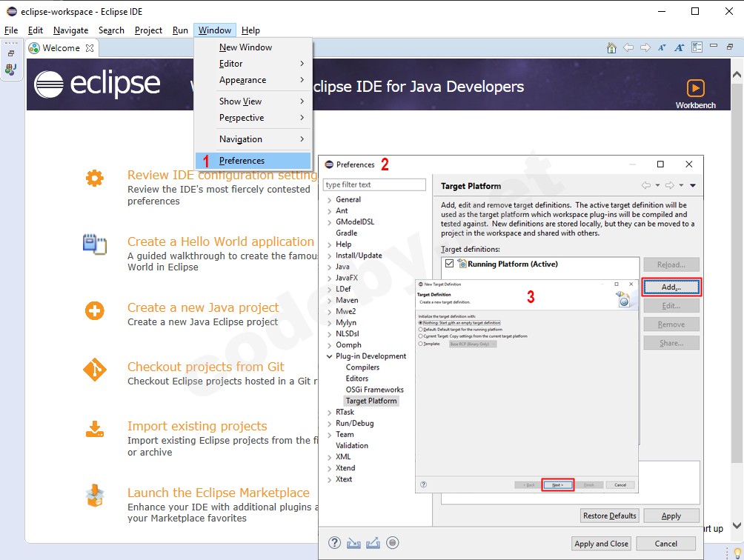
Task: Restore the Welcome view pane
Action: pyautogui.click(x=730, y=47)
